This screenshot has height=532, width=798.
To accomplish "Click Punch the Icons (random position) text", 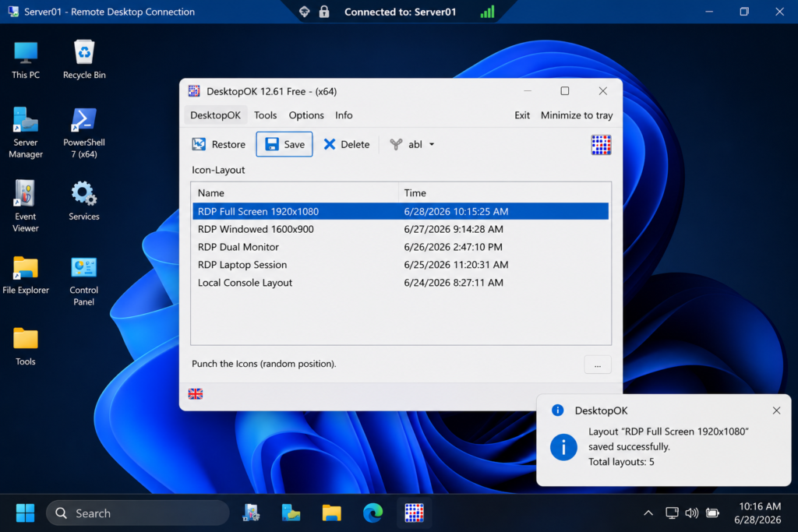I will click(x=263, y=364).
